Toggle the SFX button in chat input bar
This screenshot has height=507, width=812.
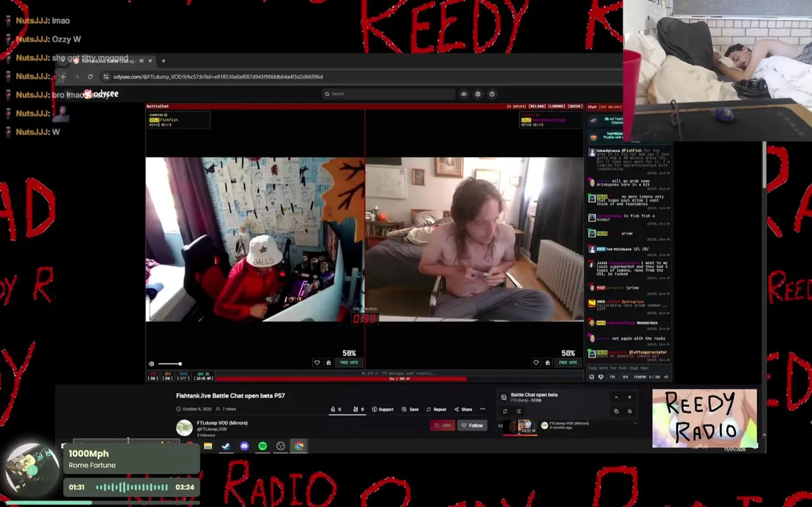tap(625, 377)
